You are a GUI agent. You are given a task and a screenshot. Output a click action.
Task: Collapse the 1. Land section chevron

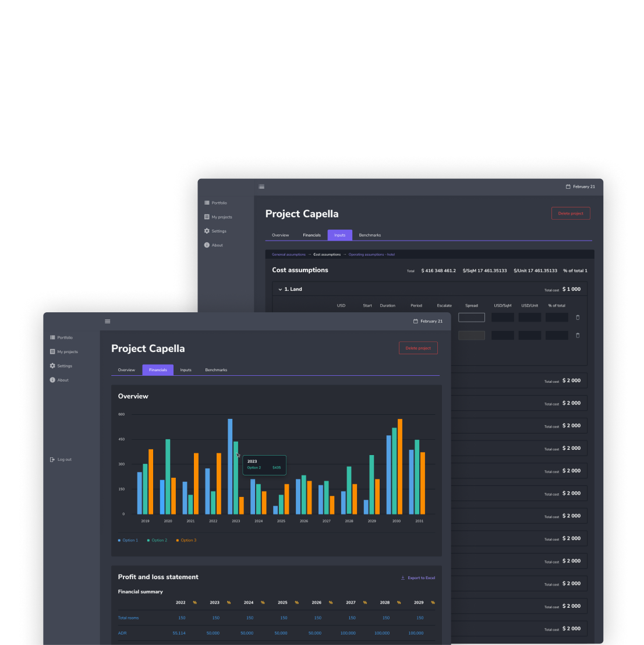tap(280, 290)
